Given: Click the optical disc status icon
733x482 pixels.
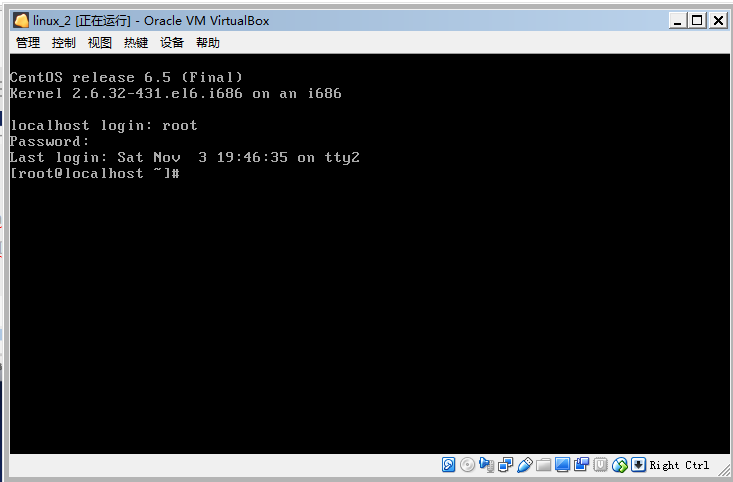Looking at the screenshot, I should (x=467, y=465).
